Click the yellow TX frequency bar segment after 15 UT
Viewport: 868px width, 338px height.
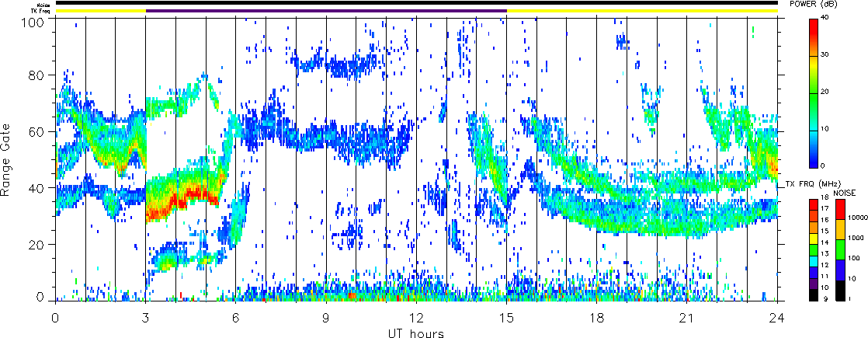click(642, 11)
